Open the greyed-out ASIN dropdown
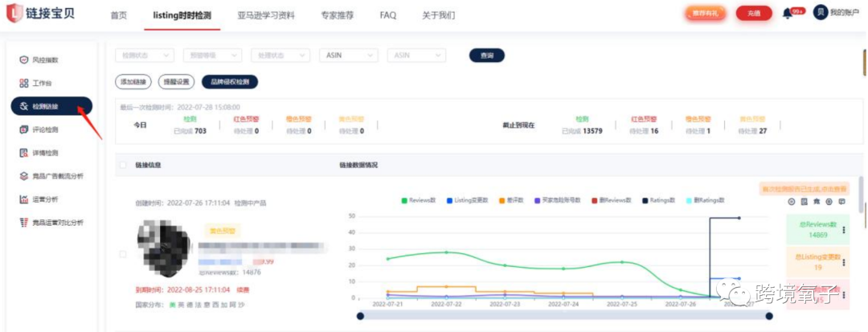Image resolution: width=868 pixels, height=332 pixels. (x=416, y=55)
